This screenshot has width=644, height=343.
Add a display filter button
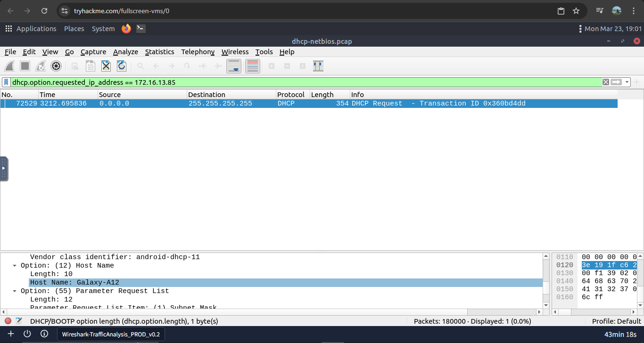pyautogui.click(x=636, y=82)
